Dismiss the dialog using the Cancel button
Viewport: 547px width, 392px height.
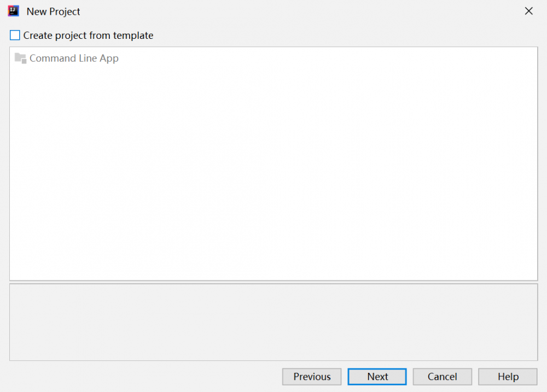pos(442,377)
